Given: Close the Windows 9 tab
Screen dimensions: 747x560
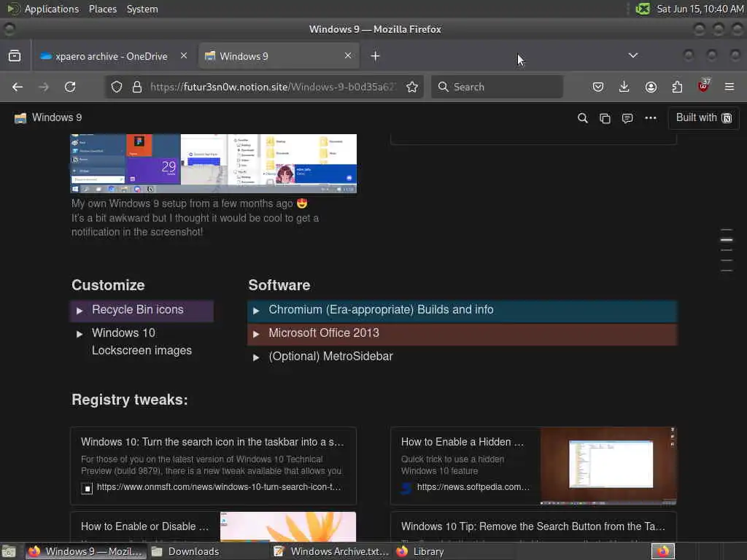Looking at the screenshot, I should click(x=348, y=55).
